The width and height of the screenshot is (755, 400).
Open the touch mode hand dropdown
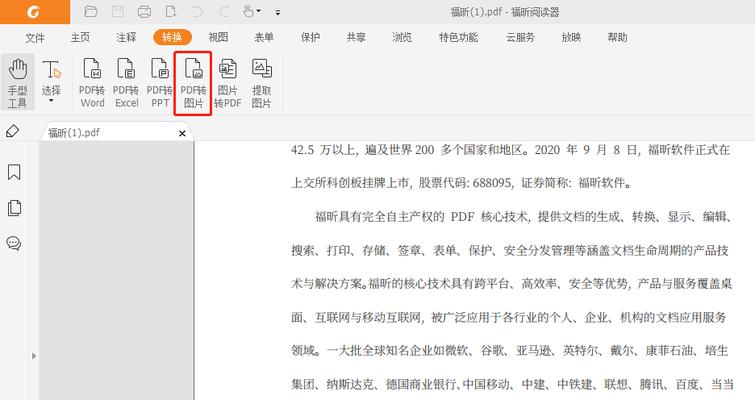point(251,12)
